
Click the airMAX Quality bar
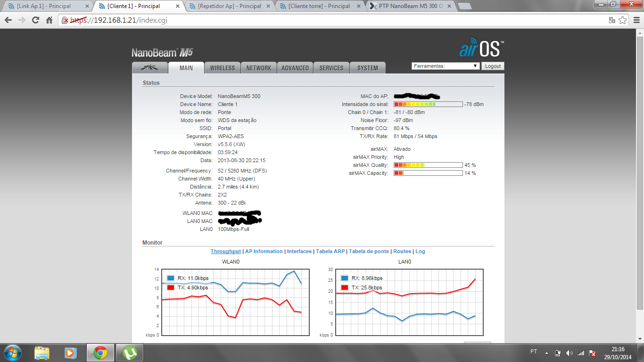(428, 165)
